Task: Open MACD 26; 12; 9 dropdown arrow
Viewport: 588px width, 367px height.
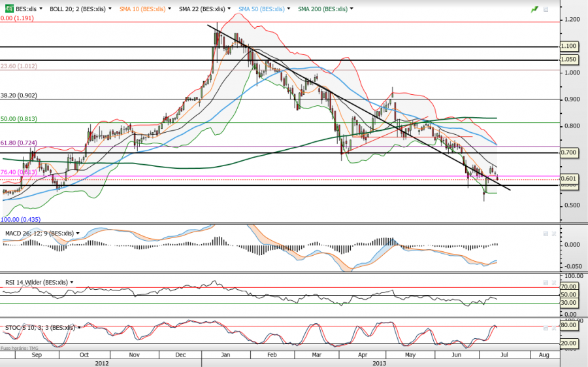Action: click(x=78, y=234)
